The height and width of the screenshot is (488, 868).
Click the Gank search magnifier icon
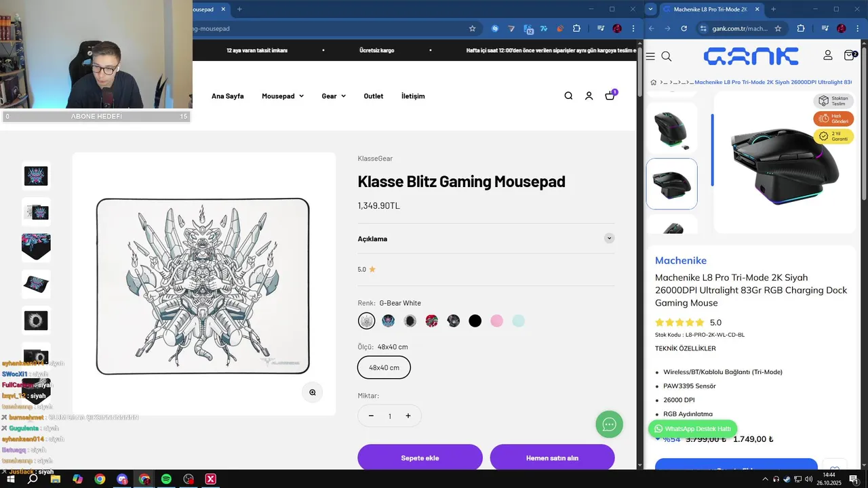coord(666,56)
